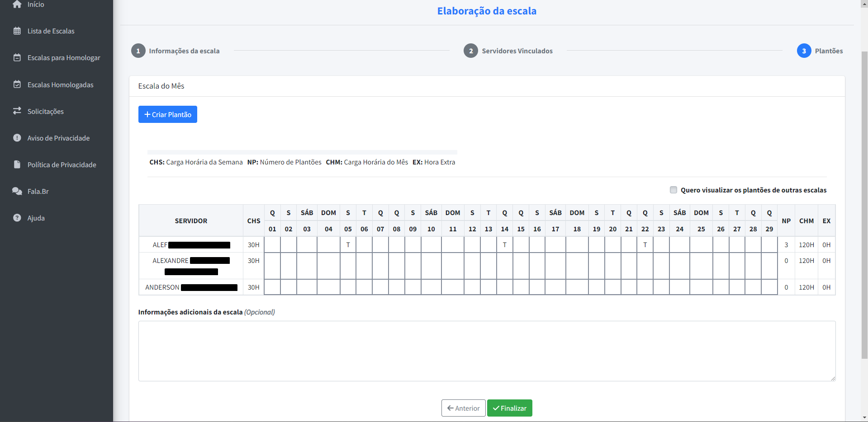Click the Escalas Homologadas check-calendar icon
Screen dimensions: 868x422
(x=17, y=84)
